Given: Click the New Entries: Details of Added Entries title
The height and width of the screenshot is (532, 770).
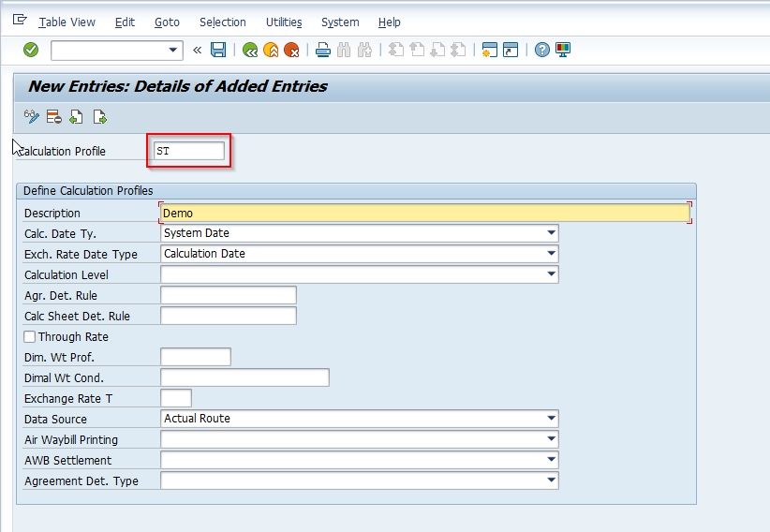Looking at the screenshot, I should [x=178, y=86].
